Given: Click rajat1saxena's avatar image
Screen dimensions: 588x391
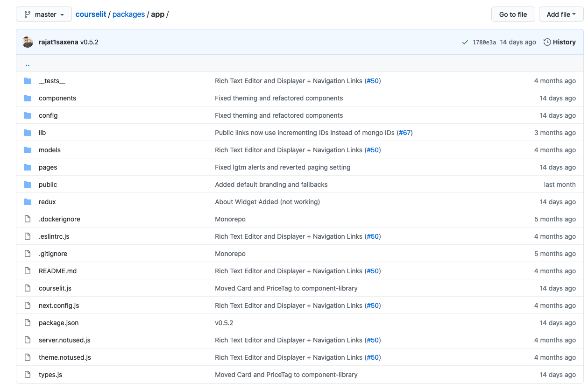Looking at the screenshot, I should 28,42.
